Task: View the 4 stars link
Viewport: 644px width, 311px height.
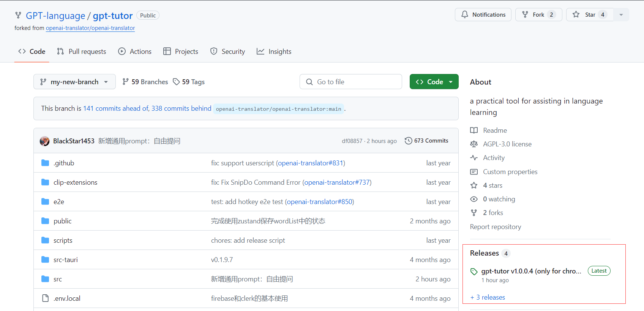Action: (492, 185)
